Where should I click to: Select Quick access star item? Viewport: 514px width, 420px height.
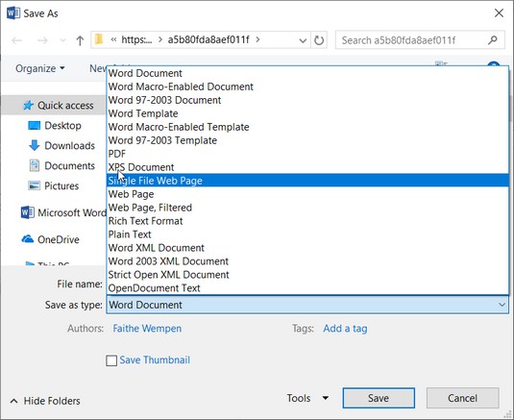coord(58,106)
